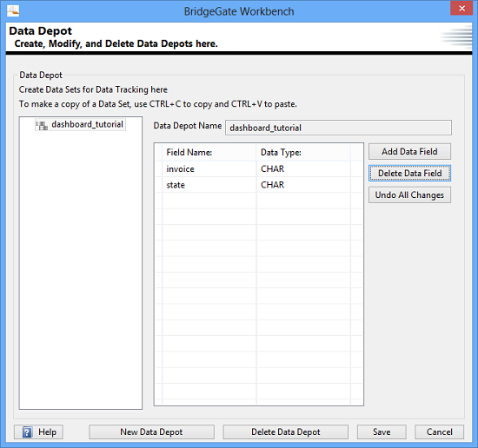Image resolution: width=478 pixels, height=448 pixels.
Task: Click the dashboard_tutorial depot tree icon
Action: (x=42, y=125)
